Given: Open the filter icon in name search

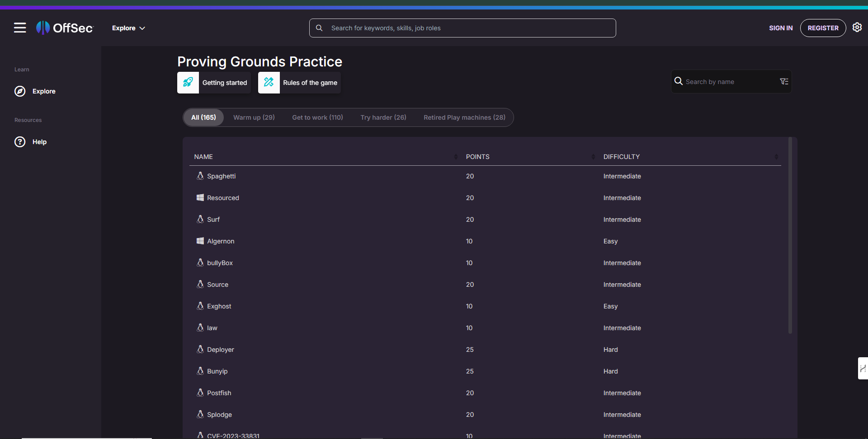Looking at the screenshot, I should pos(784,82).
